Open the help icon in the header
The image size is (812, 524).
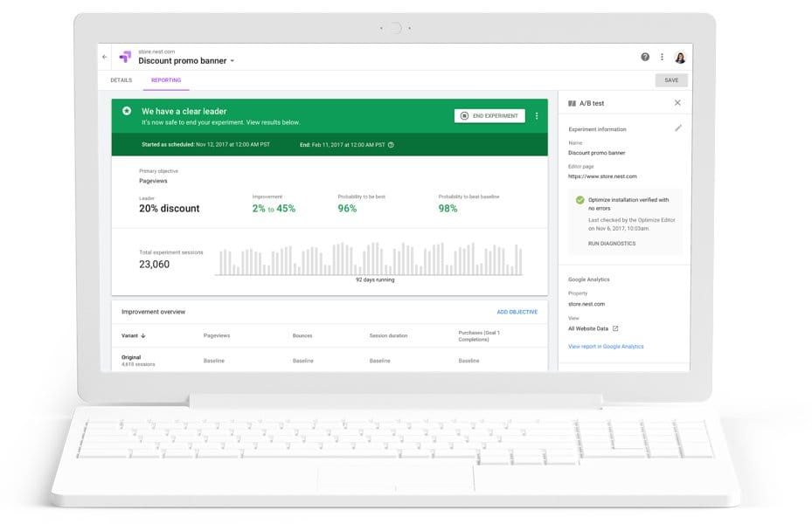click(x=645, y=56)
